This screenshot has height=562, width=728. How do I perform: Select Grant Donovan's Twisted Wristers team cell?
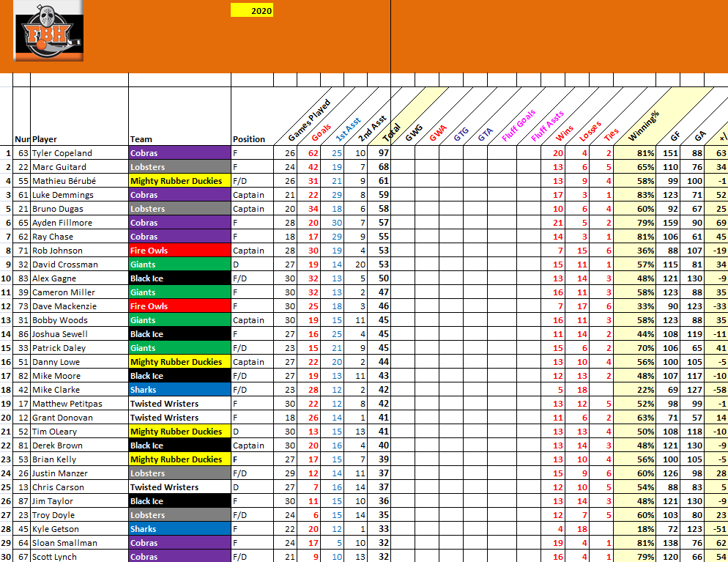(x=179, y=418)
